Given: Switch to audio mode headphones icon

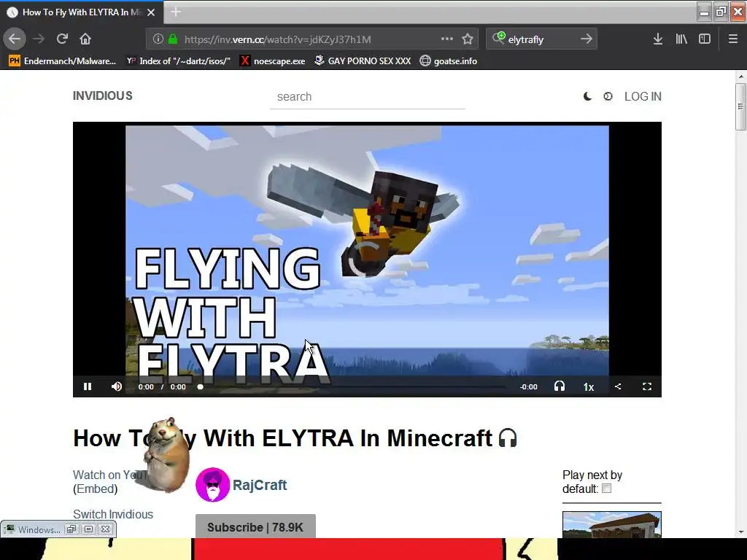Looking at the screenshot, I should click(560, 386).
